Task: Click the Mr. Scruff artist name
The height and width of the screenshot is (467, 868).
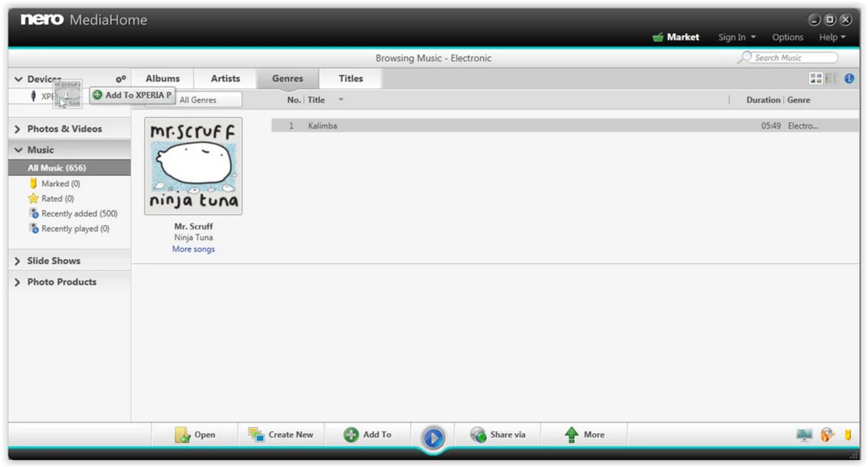Action: pos(193,226)
